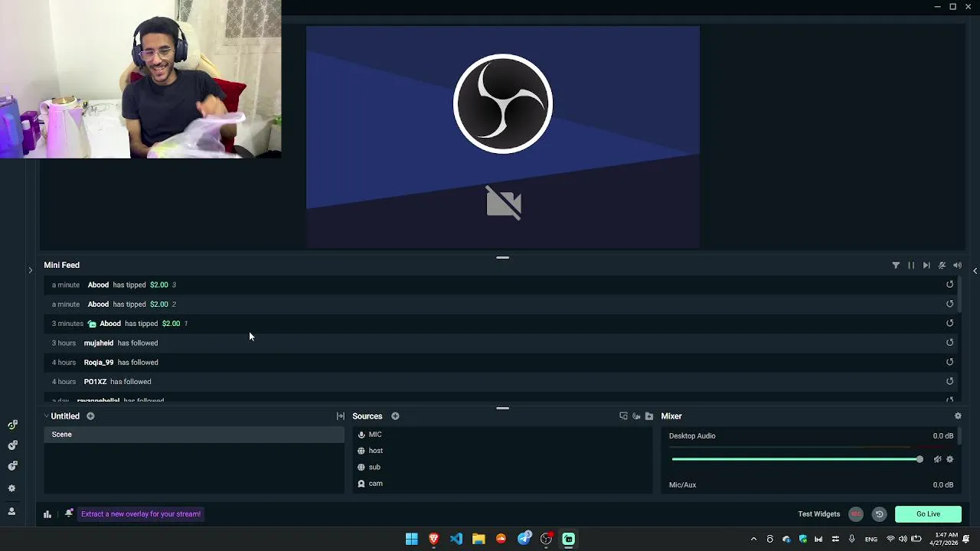Add a new scene with the plus icon
The image size is (980, 551).
click(90, 416)
